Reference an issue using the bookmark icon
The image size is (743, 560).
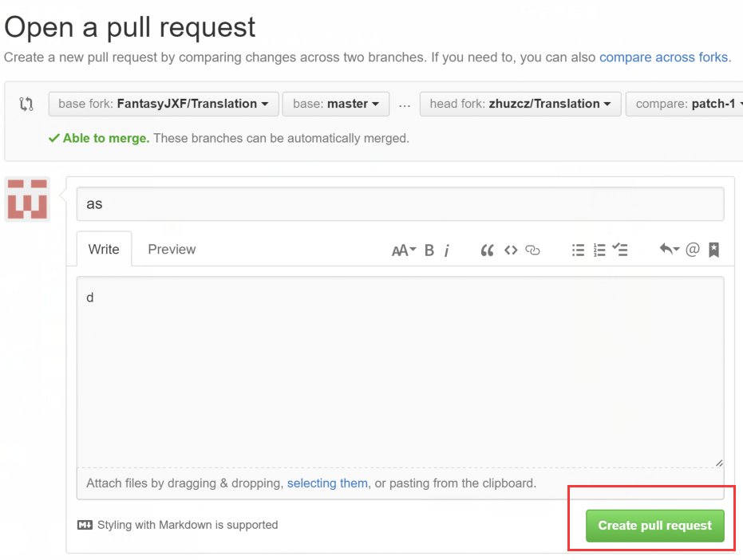pos(713,250)
